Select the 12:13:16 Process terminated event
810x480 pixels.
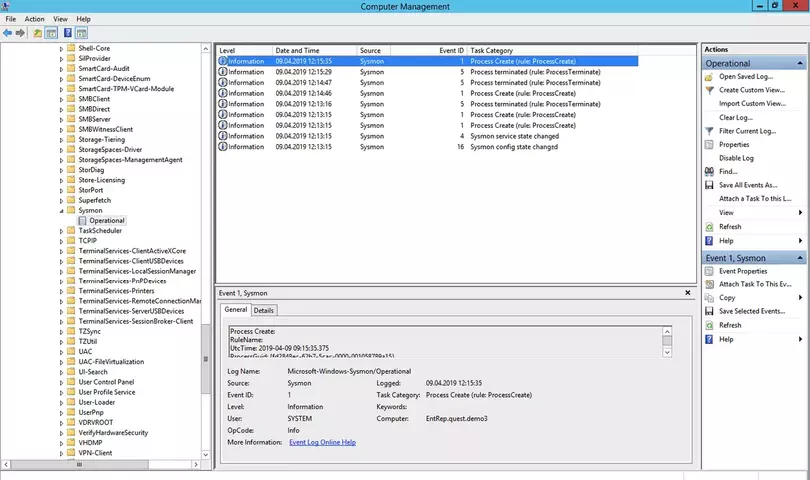coord(428,104)
